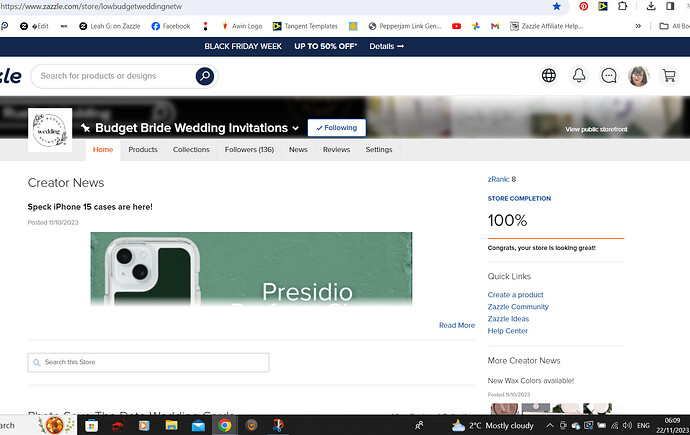Expand the Budget Bride Wedding Invitations store dropdown

(x=296, y=128)
